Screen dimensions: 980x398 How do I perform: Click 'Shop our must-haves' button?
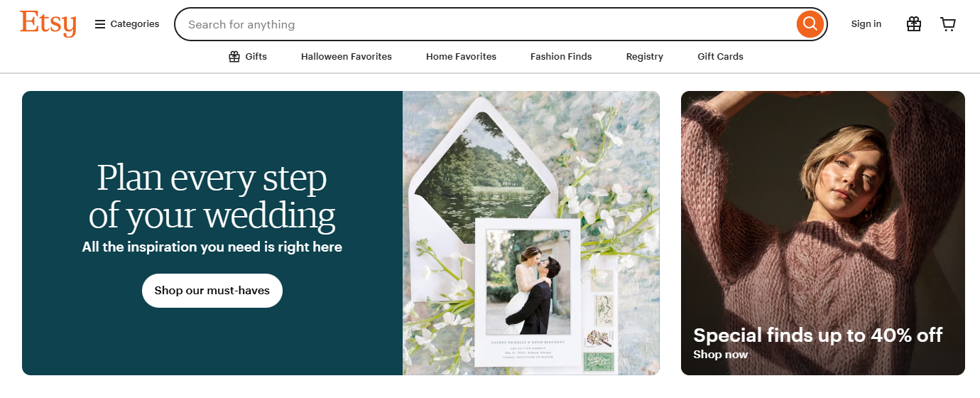click(x=212, y=291)
